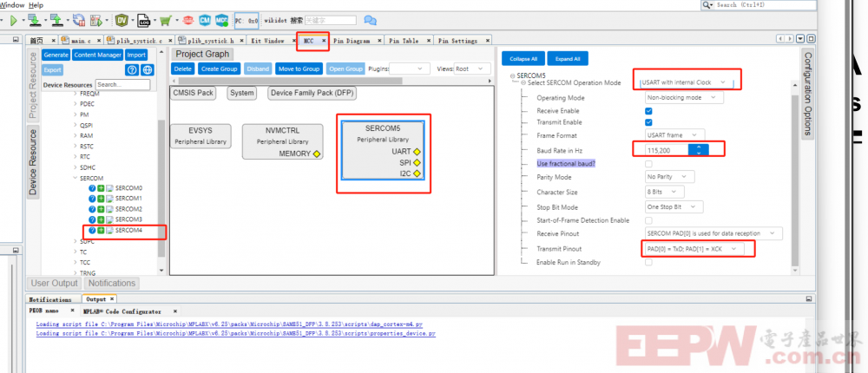Switch to plib_systick.c tab
The height and width of the screenshot is (373, 868).
point(138,41)
